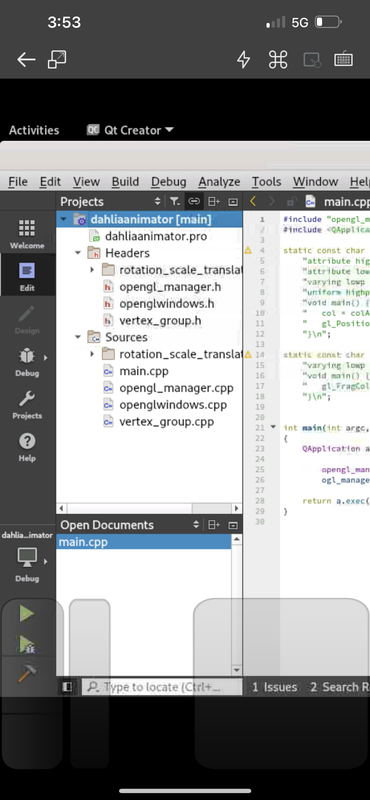Click the Type to locate field

[162, 687]
